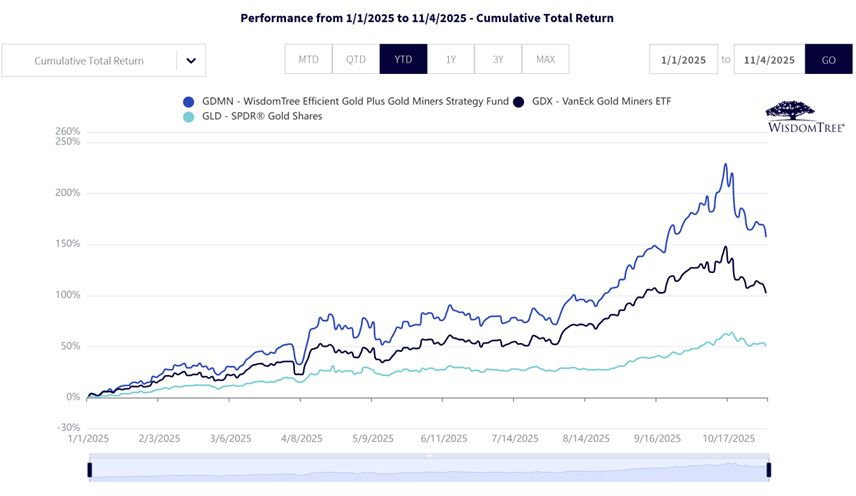Grab the right range navigator handle
The width and height of the screenshot is (856, 496).
coord(769,470)
